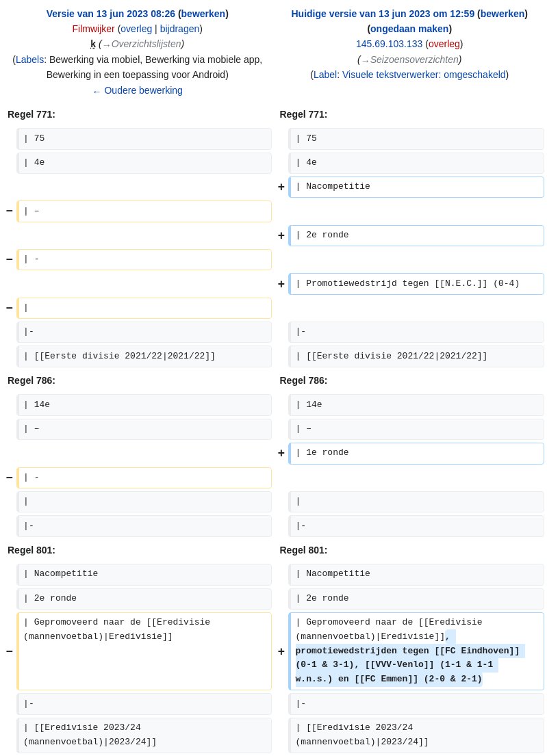
Task: Click the 'k' minor edit abbreviation
Action: point(93,44)
